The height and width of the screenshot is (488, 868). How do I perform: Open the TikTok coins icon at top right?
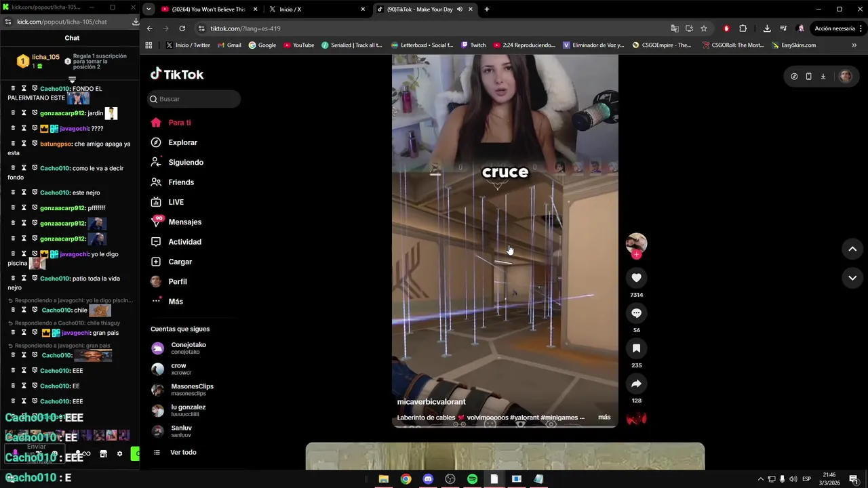pos(794,77)
